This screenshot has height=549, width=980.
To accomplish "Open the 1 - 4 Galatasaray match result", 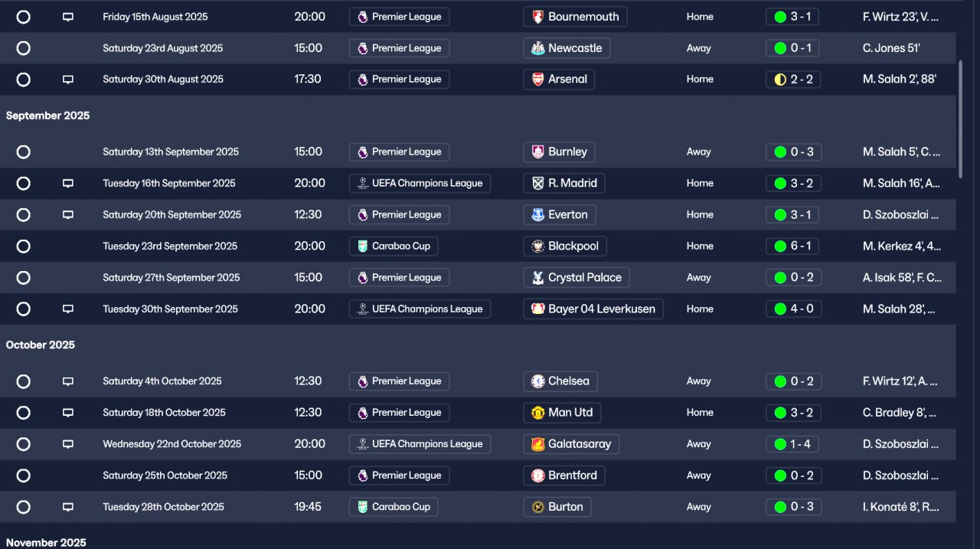I will tap(792, 444).
